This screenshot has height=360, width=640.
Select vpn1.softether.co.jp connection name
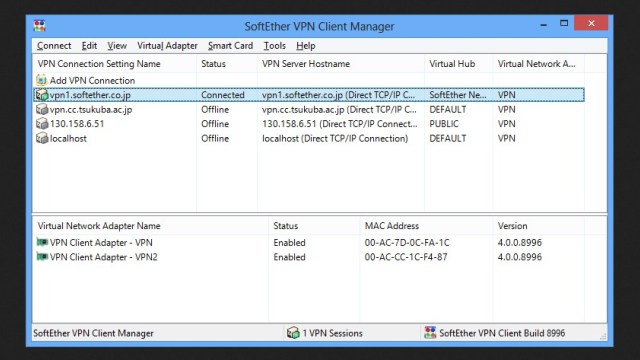click(x=90, y=95)
